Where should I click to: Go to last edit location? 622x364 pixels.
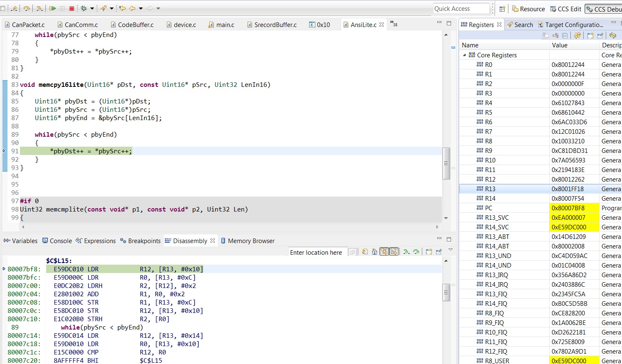click(x=122, y=8)
